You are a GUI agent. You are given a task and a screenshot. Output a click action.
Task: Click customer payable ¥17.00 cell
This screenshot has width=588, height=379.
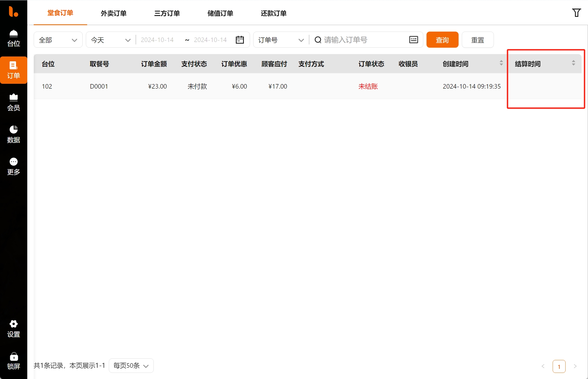click(278, 86)
